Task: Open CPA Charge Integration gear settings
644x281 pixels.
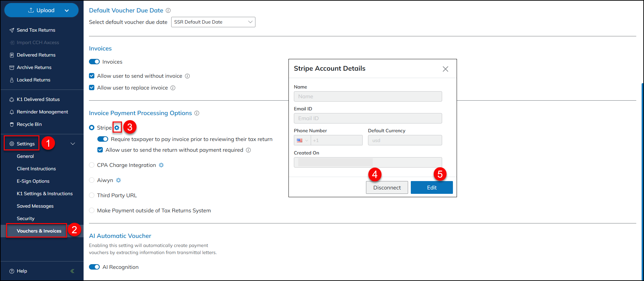Action: pyautogui.click(x=161, y=165)
